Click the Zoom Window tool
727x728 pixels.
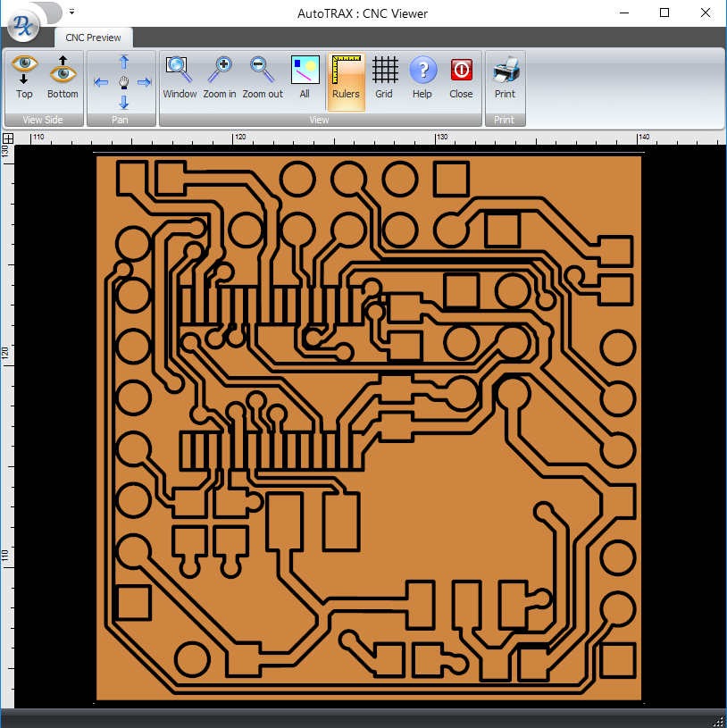coord(180,77)
